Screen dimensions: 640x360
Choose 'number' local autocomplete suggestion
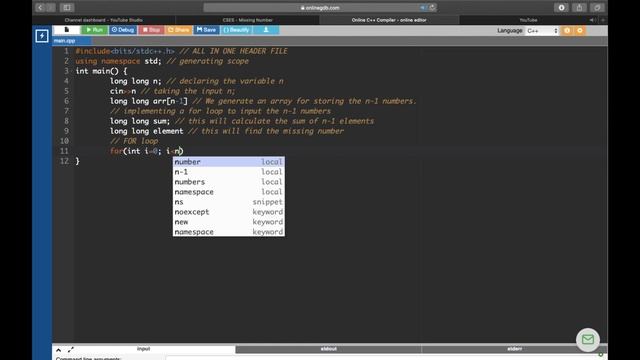[x=229, y=162]
